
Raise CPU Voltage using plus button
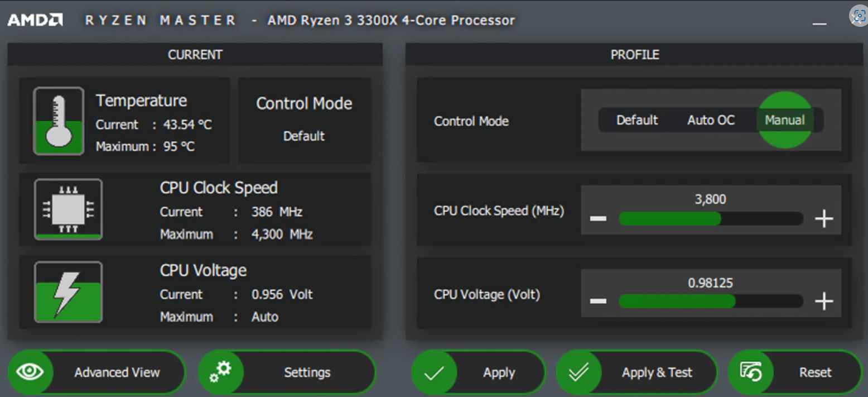824,302
